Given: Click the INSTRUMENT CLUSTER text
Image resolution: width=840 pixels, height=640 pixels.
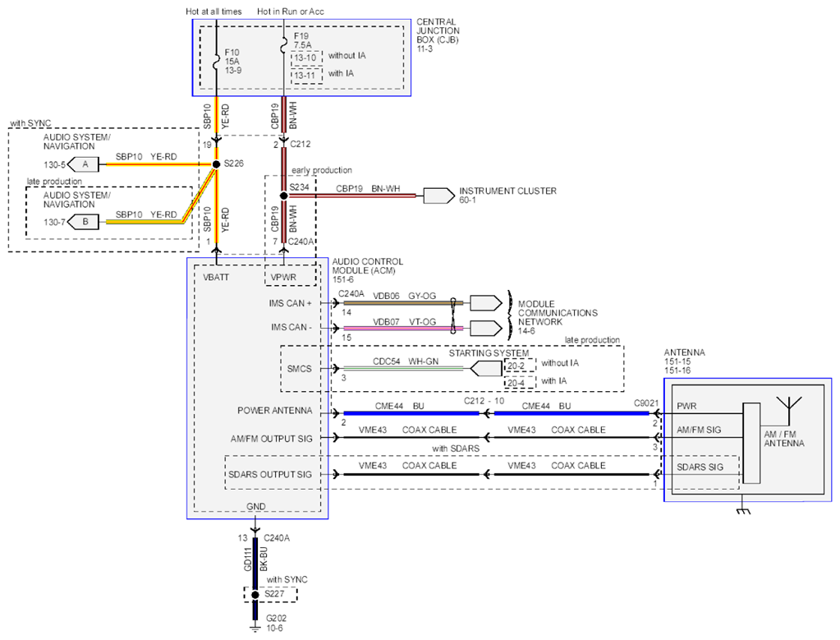Looking at the screenshot, I should click(507, 191).
